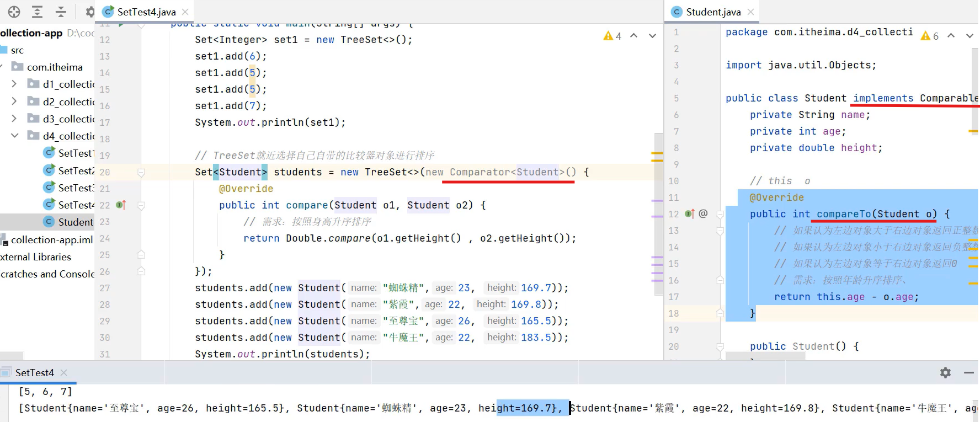This screenshot has width=980, height=422.
Task: Click 'private double height;' declaration
Action: pyautogui.click(x=816, y=148)
